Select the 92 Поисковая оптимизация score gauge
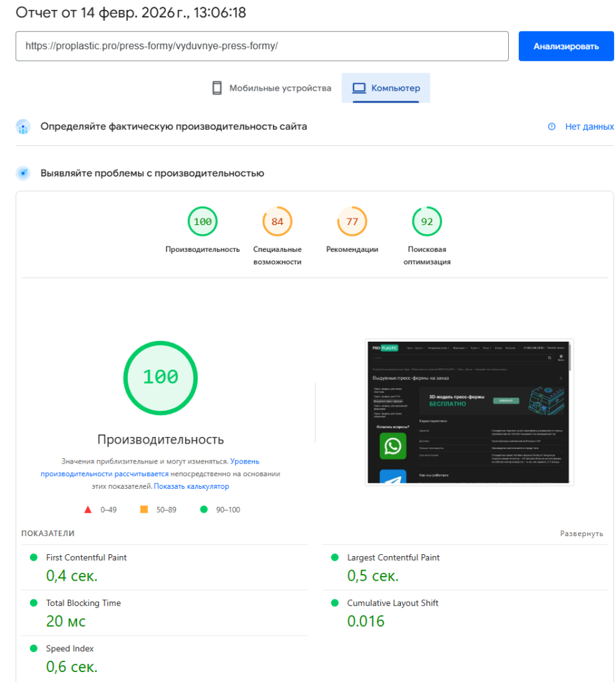This screenshot has height=682, width=616. pyautogui.click(x=427, y=221)
